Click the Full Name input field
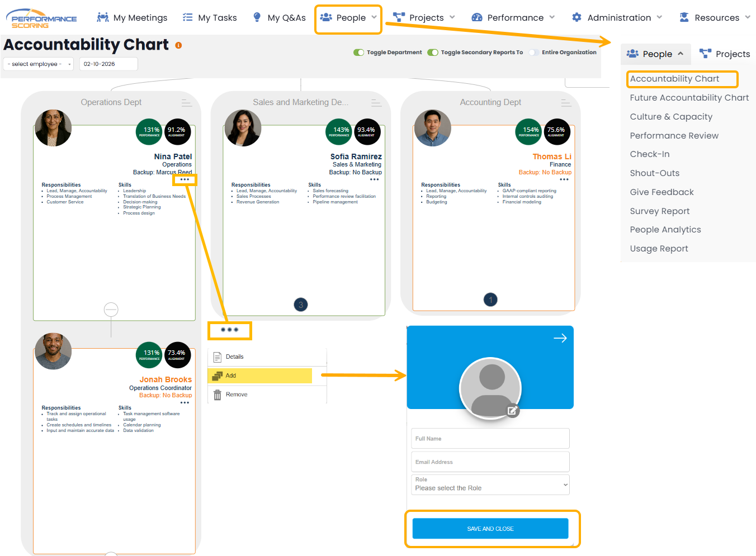This screenshot has height=556, width=756. point(490,439)
